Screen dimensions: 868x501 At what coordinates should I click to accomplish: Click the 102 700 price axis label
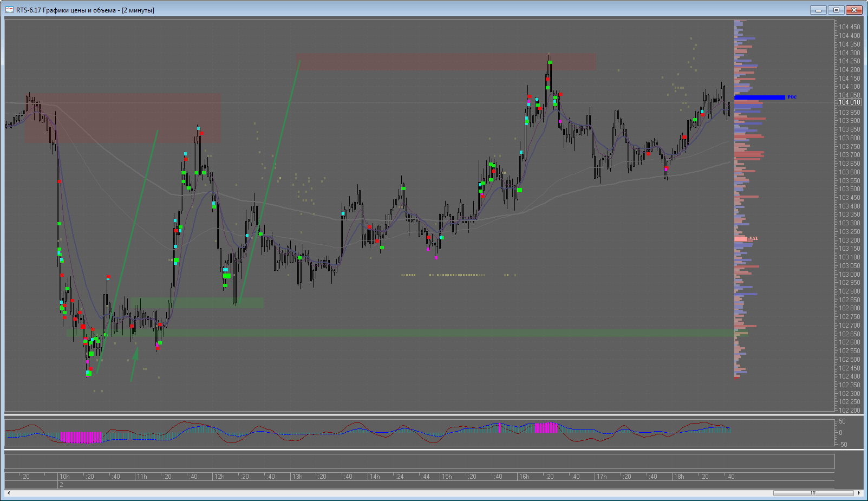pos(849,326)
